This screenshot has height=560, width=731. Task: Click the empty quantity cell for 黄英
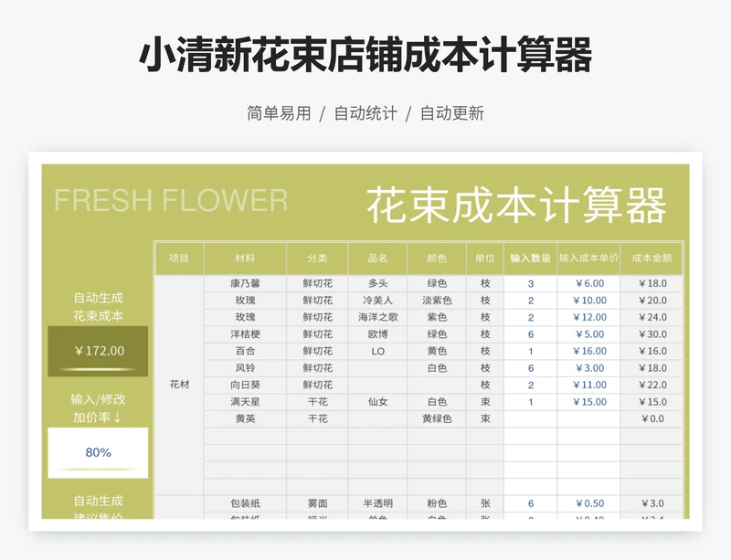click(531, 418)
